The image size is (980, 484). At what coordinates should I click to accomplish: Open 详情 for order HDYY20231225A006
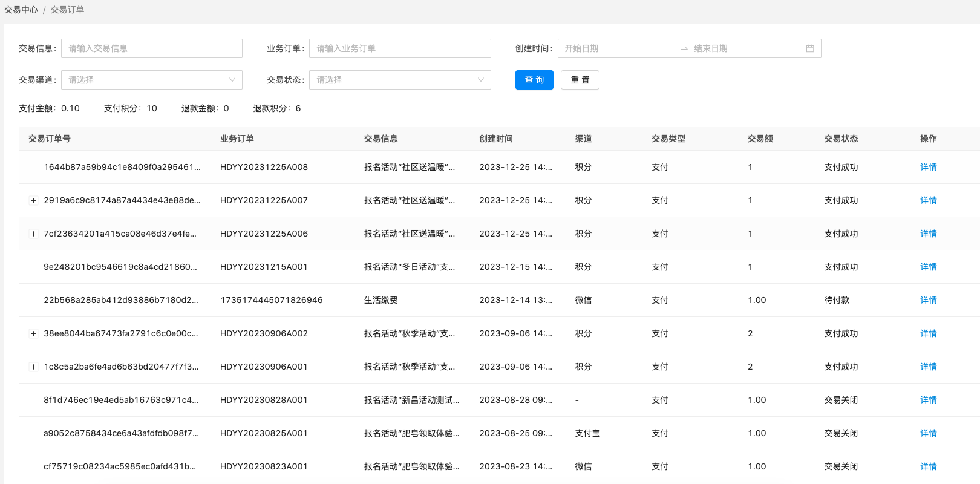tap(928, 234)
